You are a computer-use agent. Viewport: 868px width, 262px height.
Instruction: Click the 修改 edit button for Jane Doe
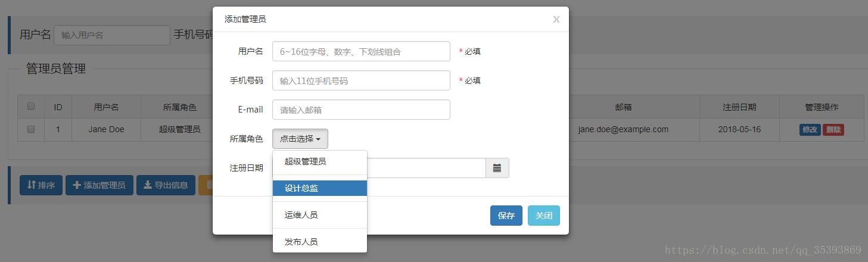[810, 130]
